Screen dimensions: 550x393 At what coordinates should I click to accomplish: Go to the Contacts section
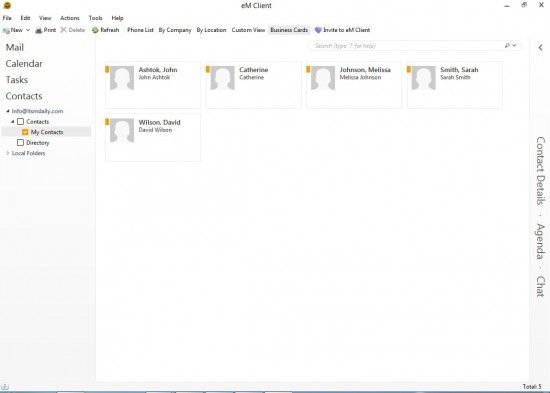click(x=24, y=96)
